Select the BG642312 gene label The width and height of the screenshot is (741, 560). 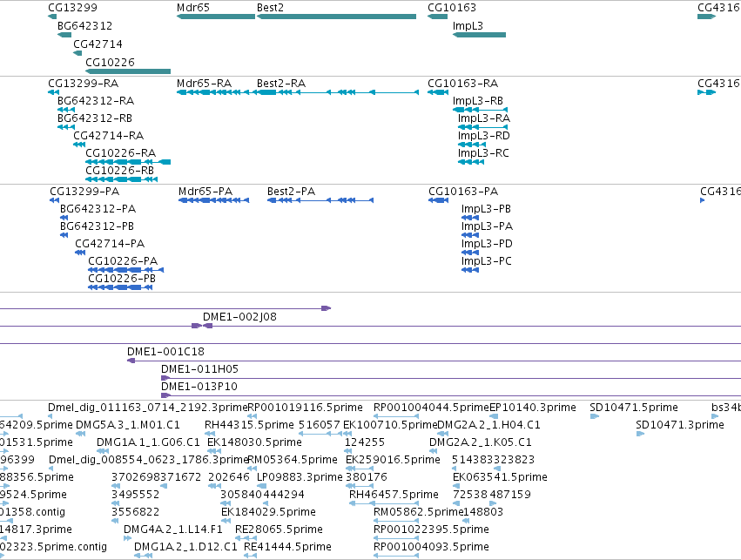pos(85,26)
